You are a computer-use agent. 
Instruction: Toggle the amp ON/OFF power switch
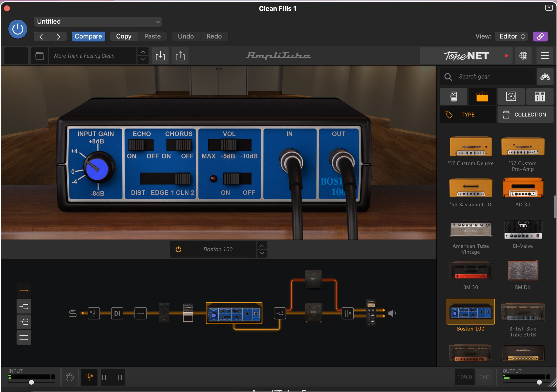(x=237, y=178)
